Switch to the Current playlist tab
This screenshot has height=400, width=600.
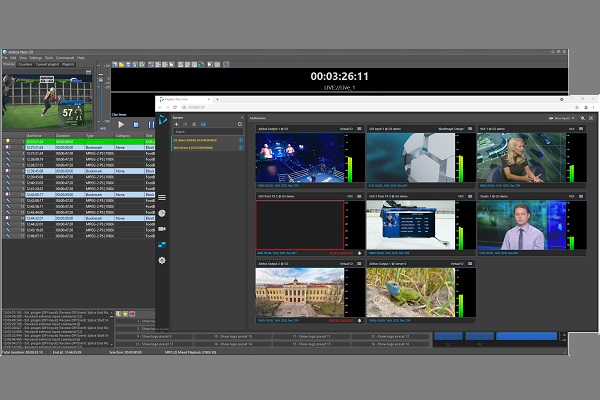(47, 64)
